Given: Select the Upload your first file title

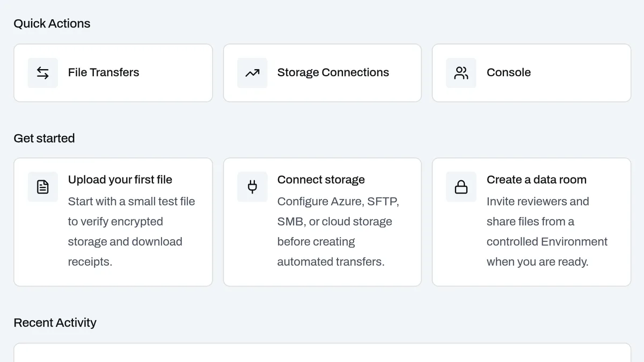Looking at the screenshot, I should (120, 180).
